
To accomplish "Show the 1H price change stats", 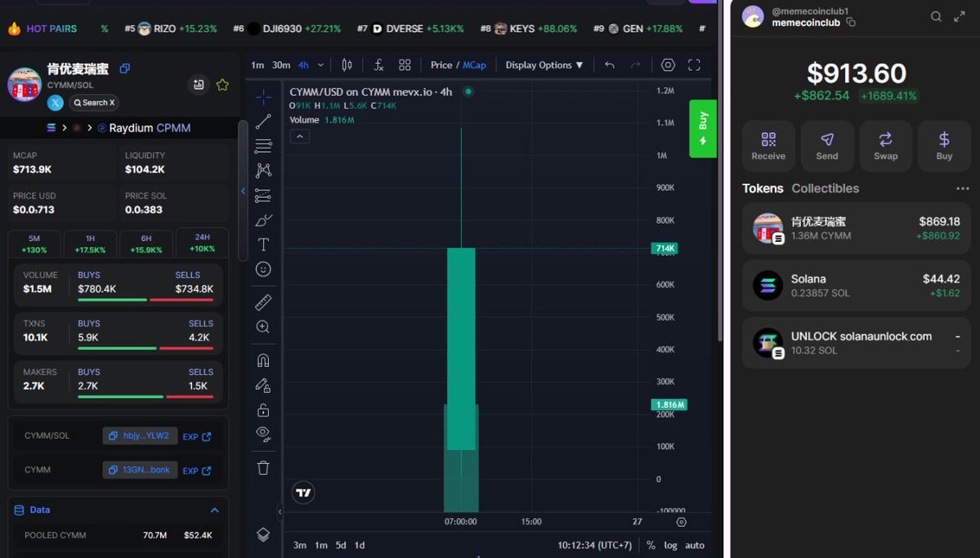I will click(x=90, y=243).
